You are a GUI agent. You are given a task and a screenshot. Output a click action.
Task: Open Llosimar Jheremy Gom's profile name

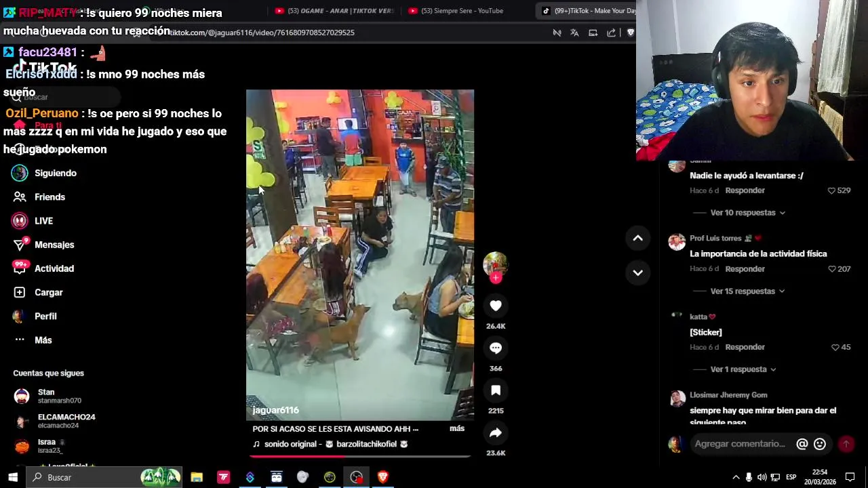[728, 395]
